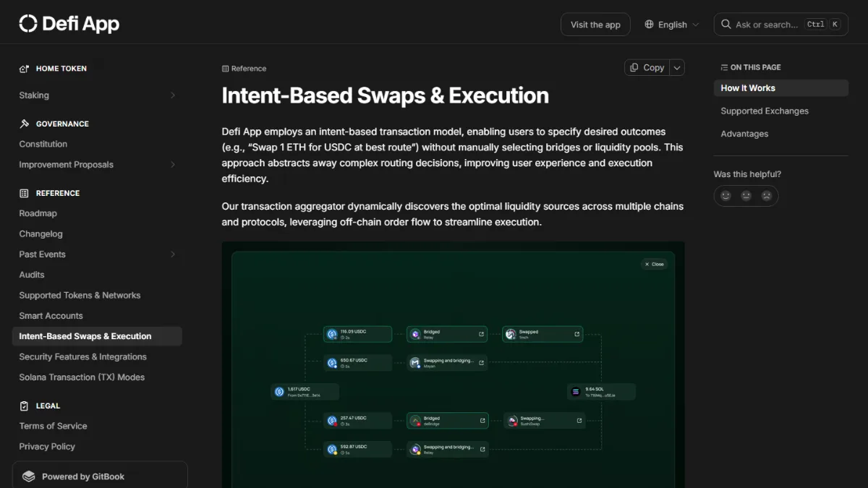
Task: Click external link icon on Bridged deBridge node
Action: click(x=482, y=420)
